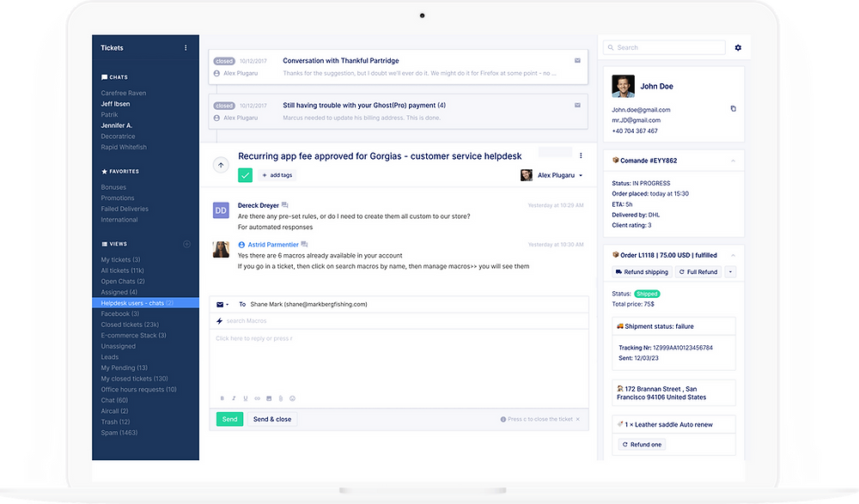The height and width of the screenshot is (504, 859).
Task: Open the Jeff Ibsen chat
Action: click(116, 104)
